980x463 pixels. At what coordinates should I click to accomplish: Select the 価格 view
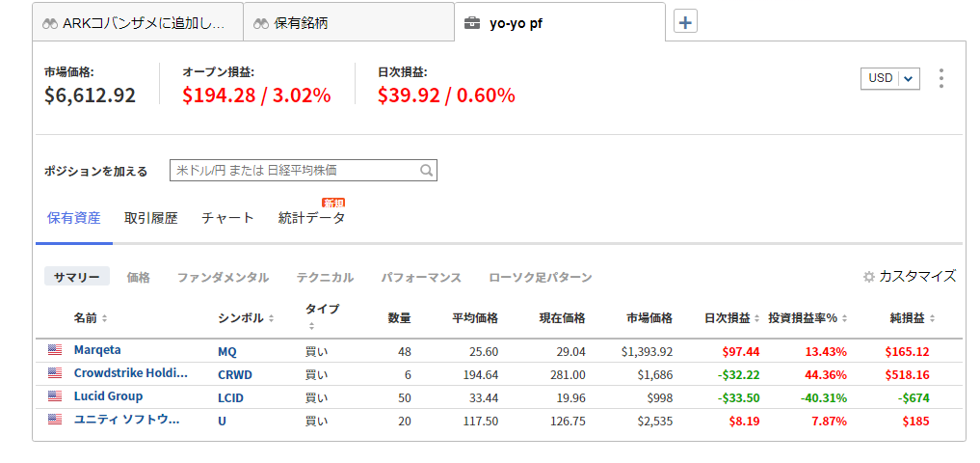[x=138, y=277]
